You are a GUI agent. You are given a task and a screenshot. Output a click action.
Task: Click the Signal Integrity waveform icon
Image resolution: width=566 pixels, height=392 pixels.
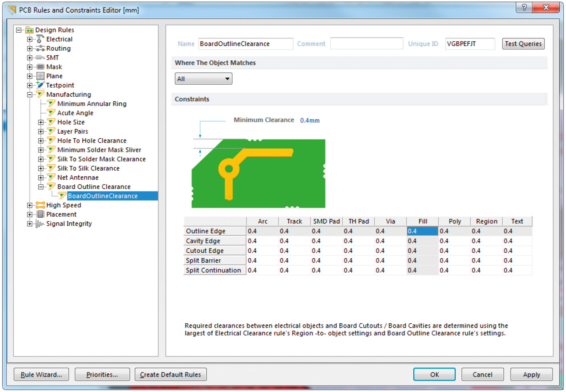pos(40,224)
